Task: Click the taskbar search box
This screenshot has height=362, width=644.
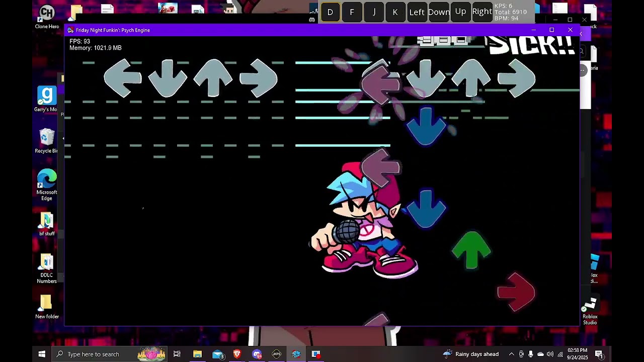Action: tap(110, 354)
